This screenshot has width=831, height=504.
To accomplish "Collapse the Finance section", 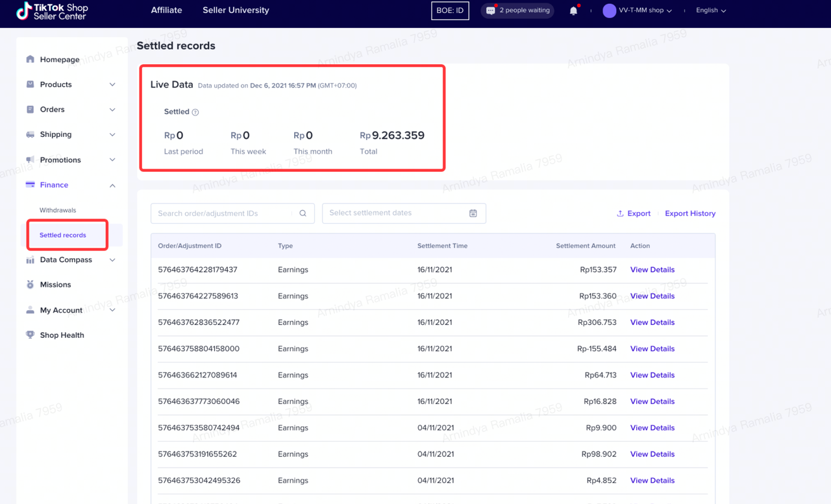I will tap(112, 186).
